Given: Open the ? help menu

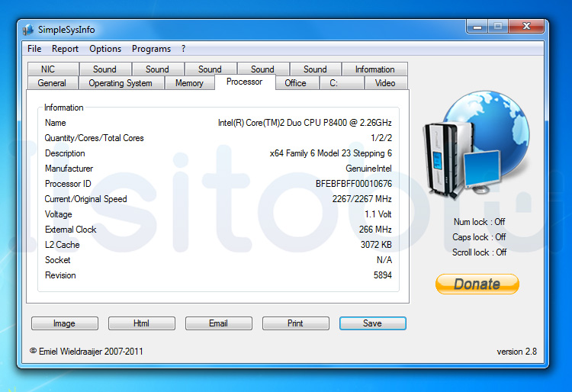Looking at the screenshot, I should click(x=183, y=49).
